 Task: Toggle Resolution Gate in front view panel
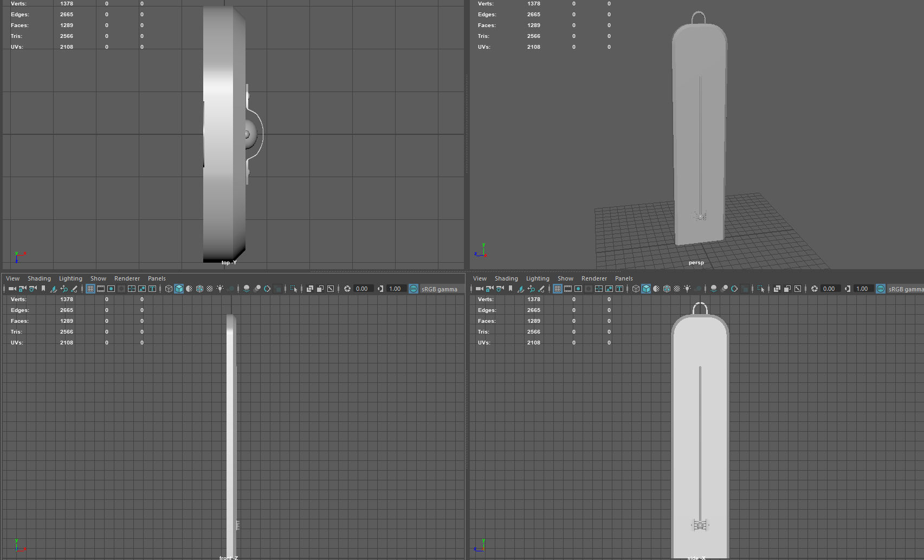tap(111, 289)
